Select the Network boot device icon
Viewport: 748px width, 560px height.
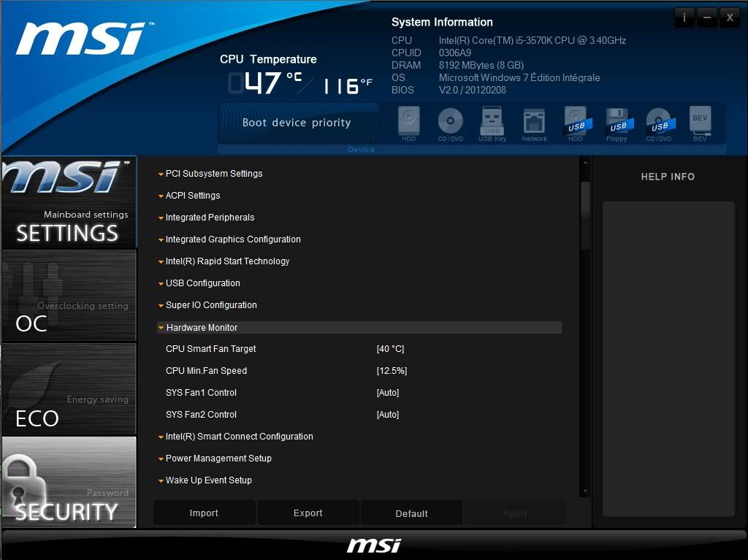(534, 121)
